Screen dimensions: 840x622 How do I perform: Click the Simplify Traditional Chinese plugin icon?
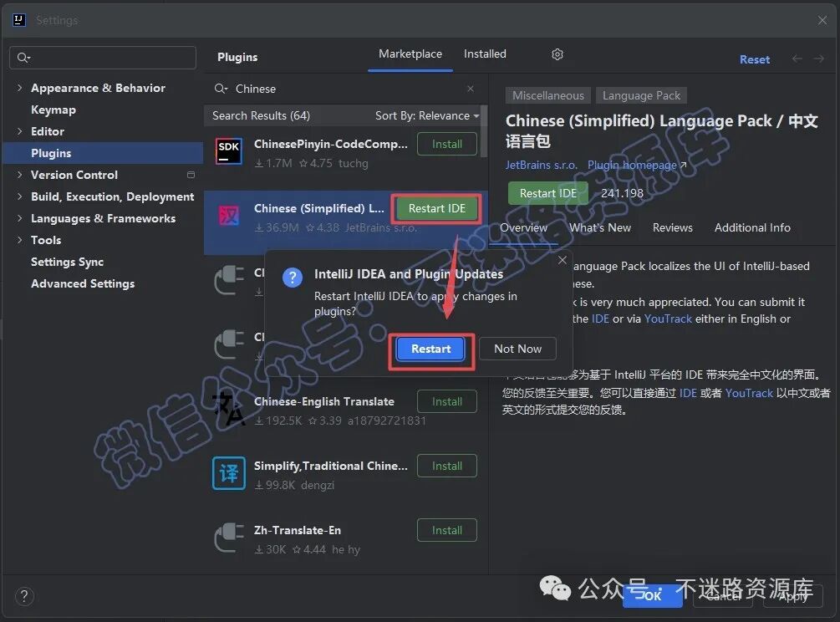click(x=229, y=473)
